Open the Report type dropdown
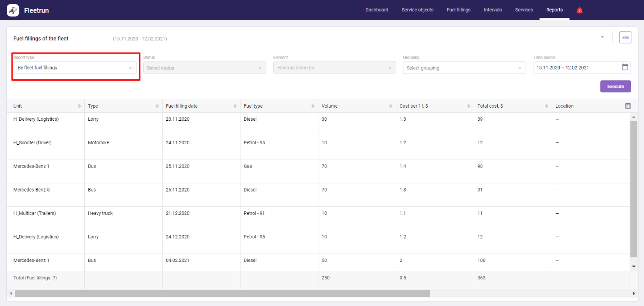The width and height of the screenshot is (644, 306). [75, 68]
